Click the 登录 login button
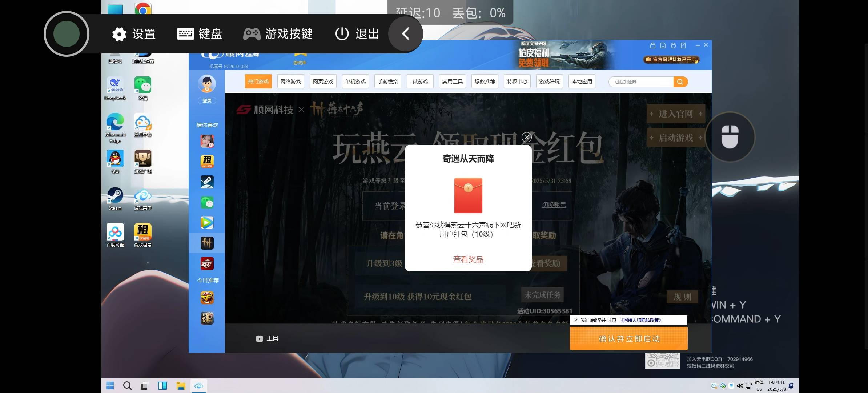The image size is (868, 393). 207,101
